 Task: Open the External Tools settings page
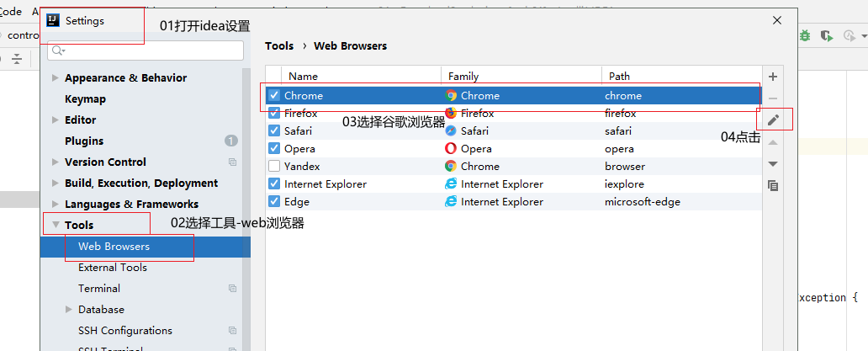pyautogui.click(x=113, y=268)
